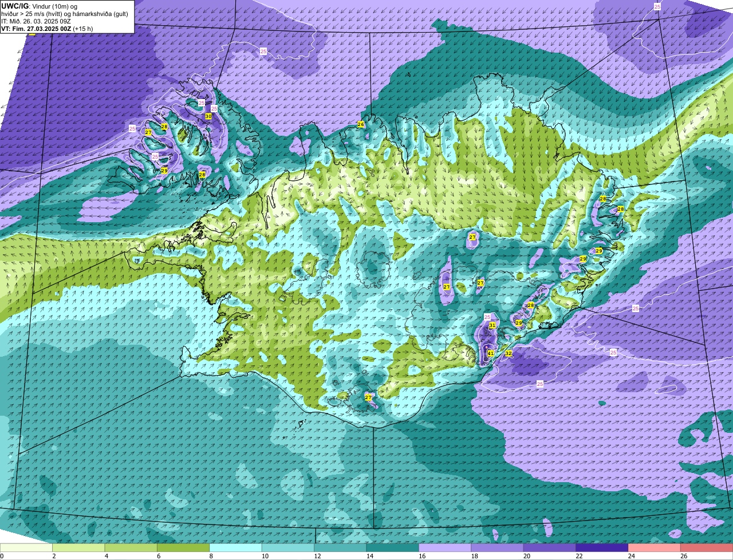This screenshot has height=560, width=733.
Task: Click the 24–26 m/s pink legend swatch
Action: [655, 547]
